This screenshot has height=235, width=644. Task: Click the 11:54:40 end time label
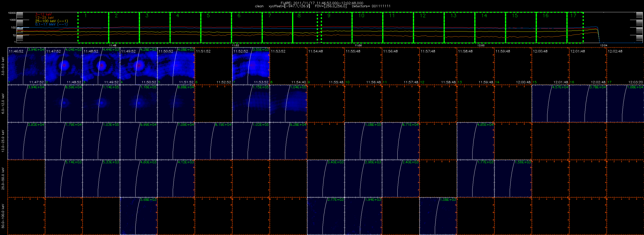click(299, 82)
